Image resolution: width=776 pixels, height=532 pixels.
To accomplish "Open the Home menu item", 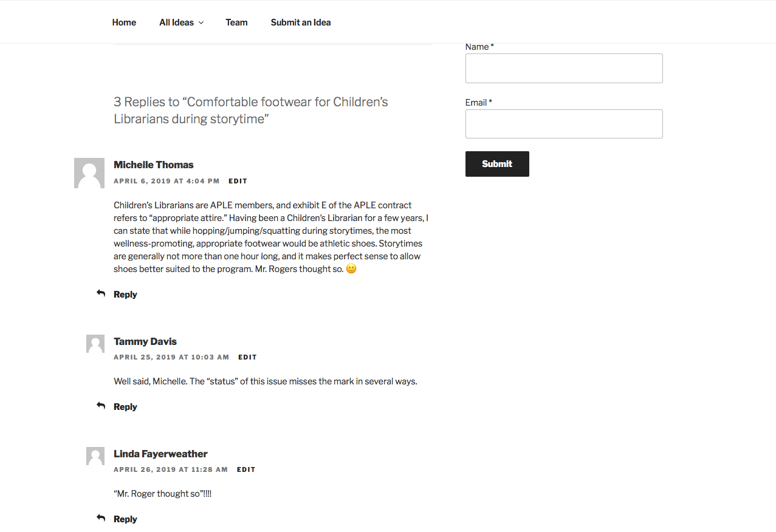I will pos(124,22).
